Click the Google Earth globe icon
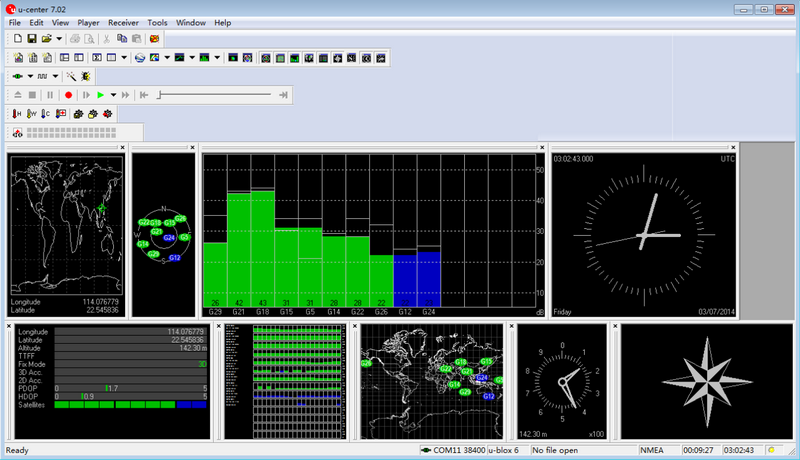This screenshot has width=800, height=460. (139, 57)
